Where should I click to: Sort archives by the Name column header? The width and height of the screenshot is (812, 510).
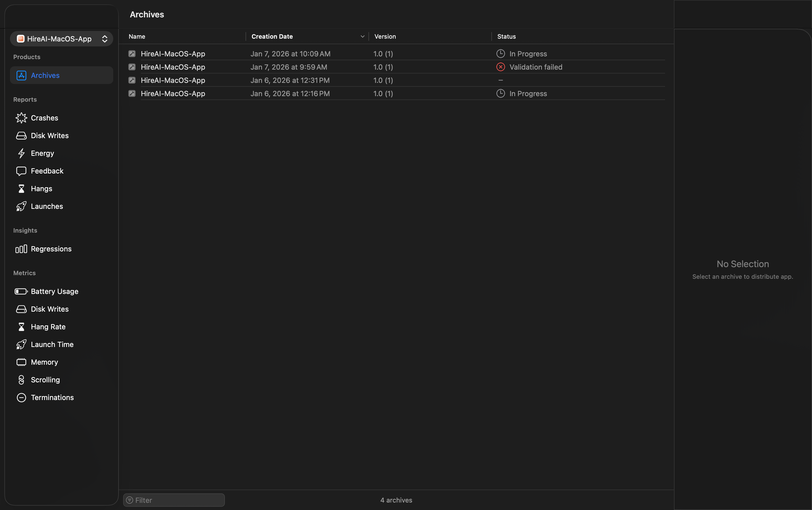click(x=137, y=36)
